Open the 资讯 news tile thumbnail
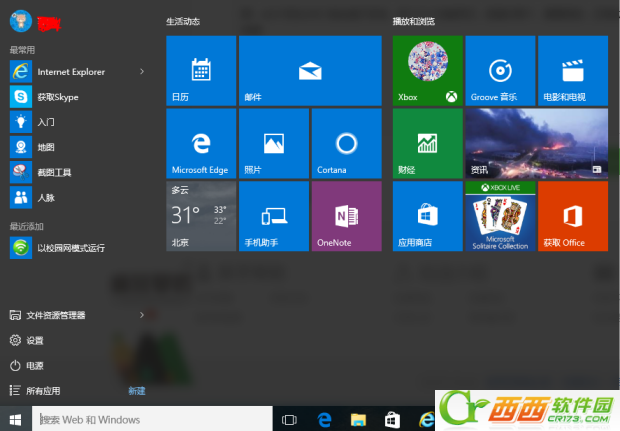The height and width of the screenshot is (431, 620). (536, 143)
